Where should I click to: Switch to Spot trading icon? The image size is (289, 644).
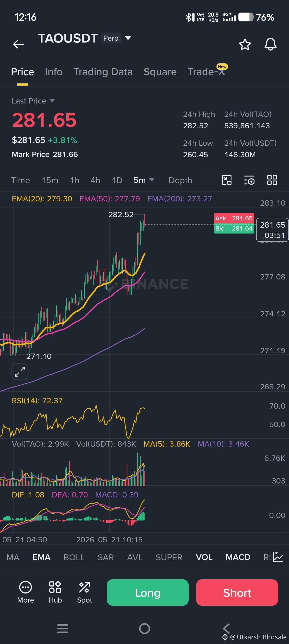click(85, 592)
